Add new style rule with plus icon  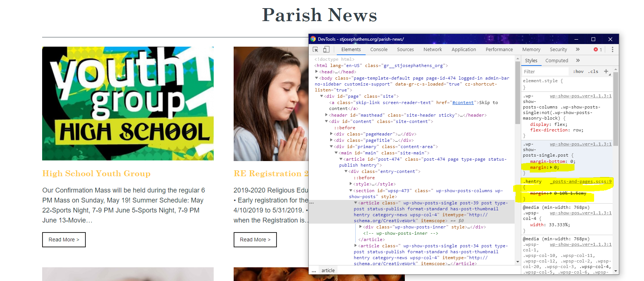[606, 71]
